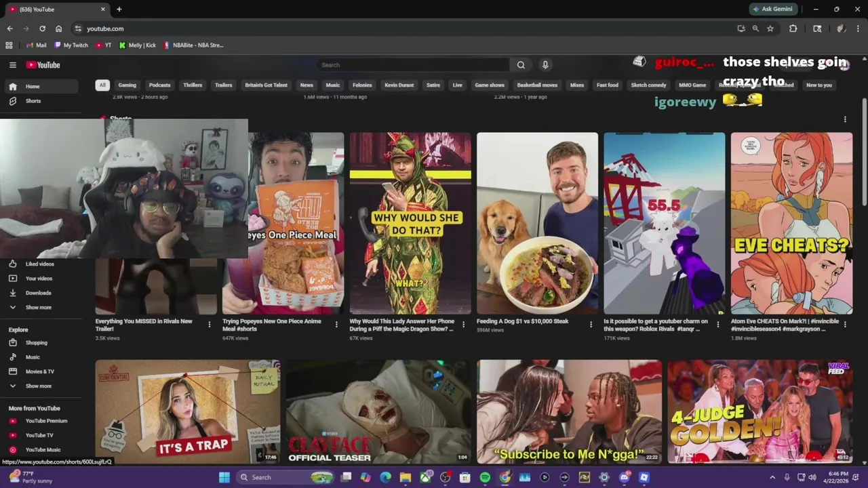Image resolution: width=868 pixels, height=488 pixels.
Task: Open the My Twitch bookmark
Action: [x=71, y=45]
